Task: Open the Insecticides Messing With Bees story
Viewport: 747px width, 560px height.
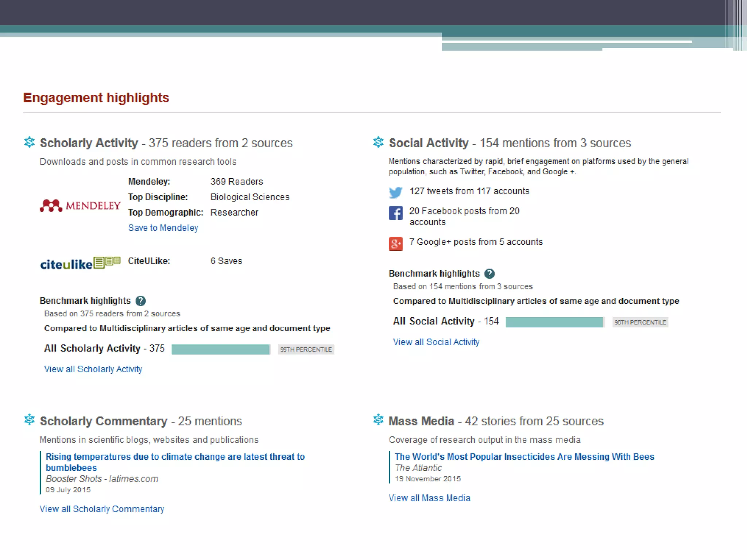Action: coord(524,457)
